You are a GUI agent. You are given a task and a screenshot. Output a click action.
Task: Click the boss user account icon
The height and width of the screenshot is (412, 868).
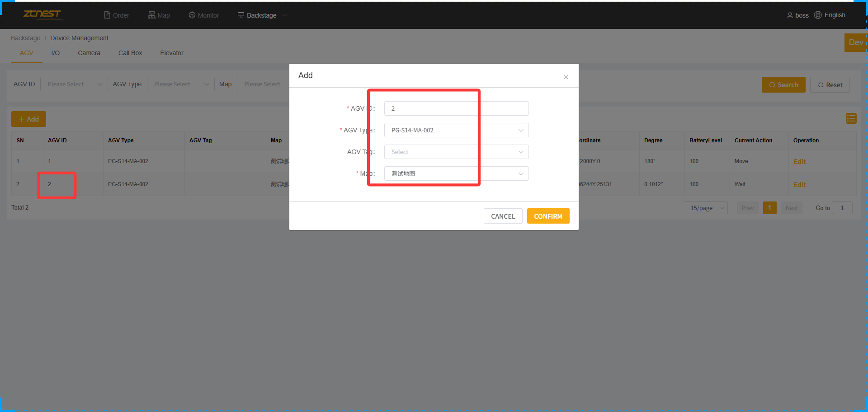(x=790, y=15)
